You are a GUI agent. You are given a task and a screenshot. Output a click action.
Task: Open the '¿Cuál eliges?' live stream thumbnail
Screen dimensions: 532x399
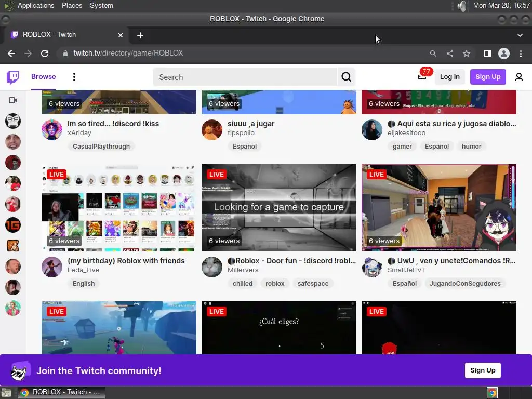279,328
